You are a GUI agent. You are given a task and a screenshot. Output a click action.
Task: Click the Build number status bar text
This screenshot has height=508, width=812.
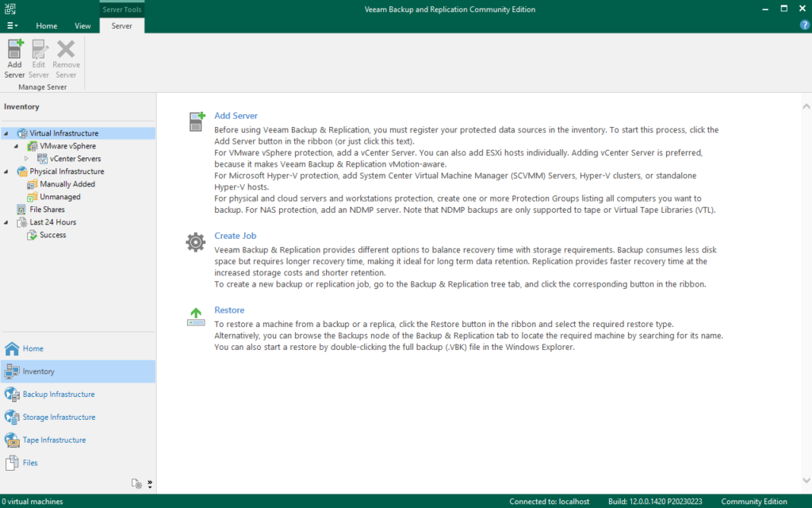[655, 502]
